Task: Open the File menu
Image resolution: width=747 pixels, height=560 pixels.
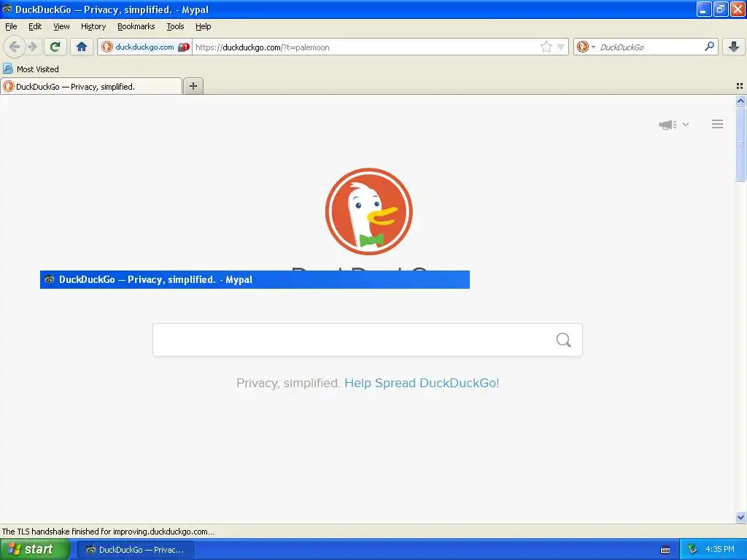Action: [x=11, y=26]
